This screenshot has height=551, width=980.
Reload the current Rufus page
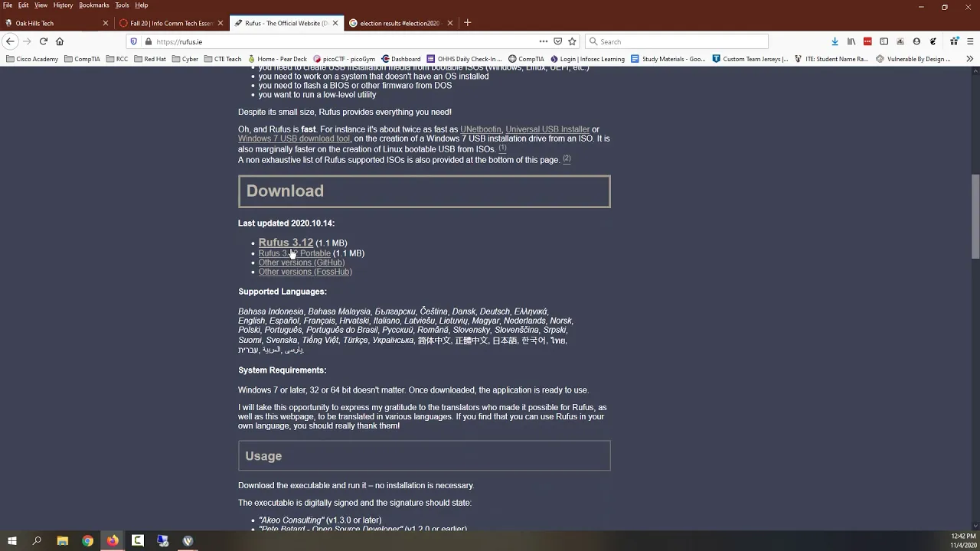44,41
